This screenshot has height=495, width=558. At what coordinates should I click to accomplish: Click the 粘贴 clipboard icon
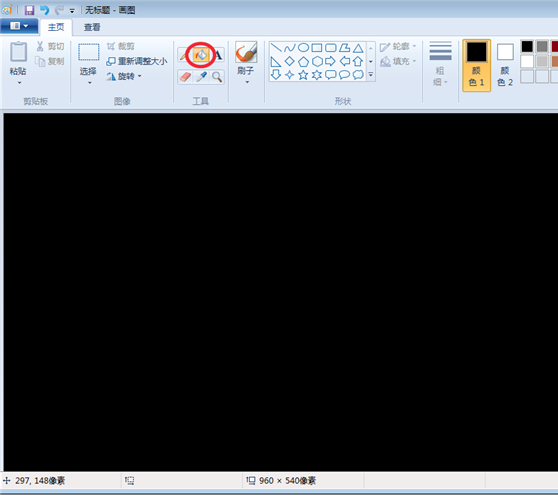18,52
